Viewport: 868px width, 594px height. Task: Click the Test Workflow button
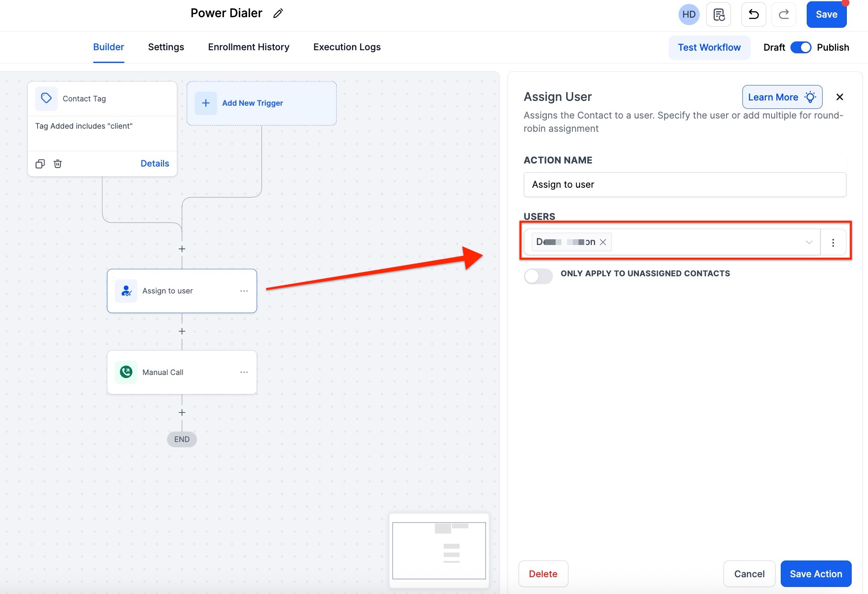(x=709, y=48)
